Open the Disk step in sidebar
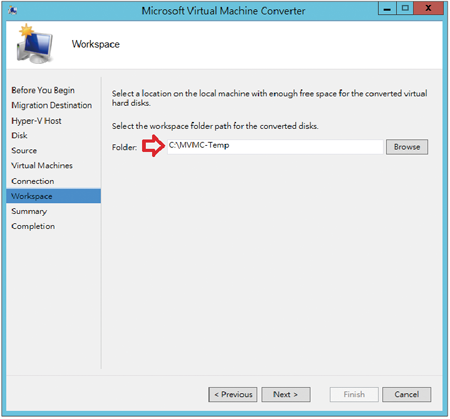 pos(19,136)
